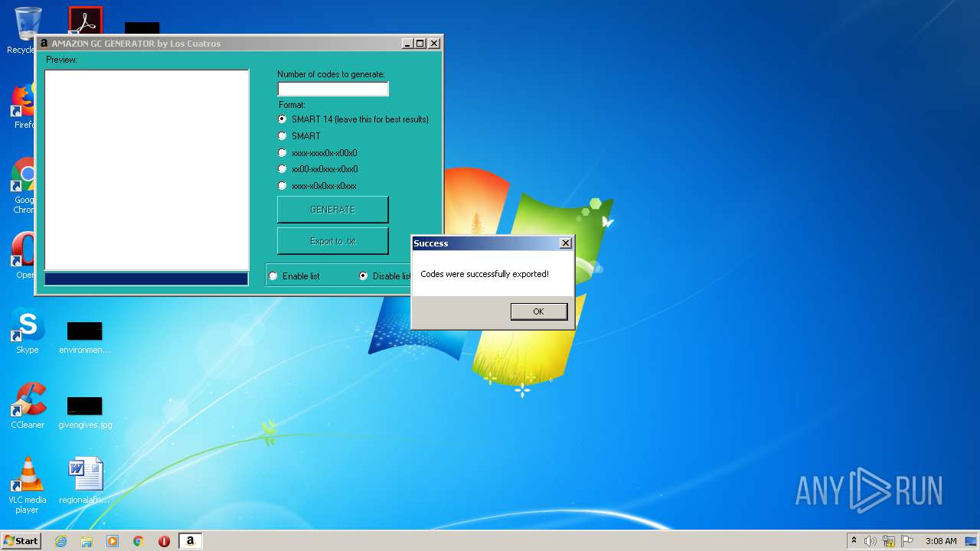Select the givengives.jpg desktop file

click(x=85, y=412)
